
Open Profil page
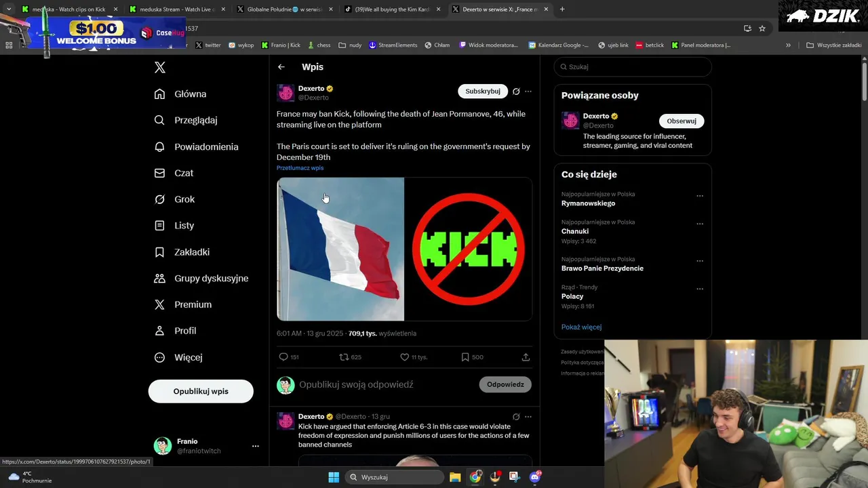tap(175, 331)
